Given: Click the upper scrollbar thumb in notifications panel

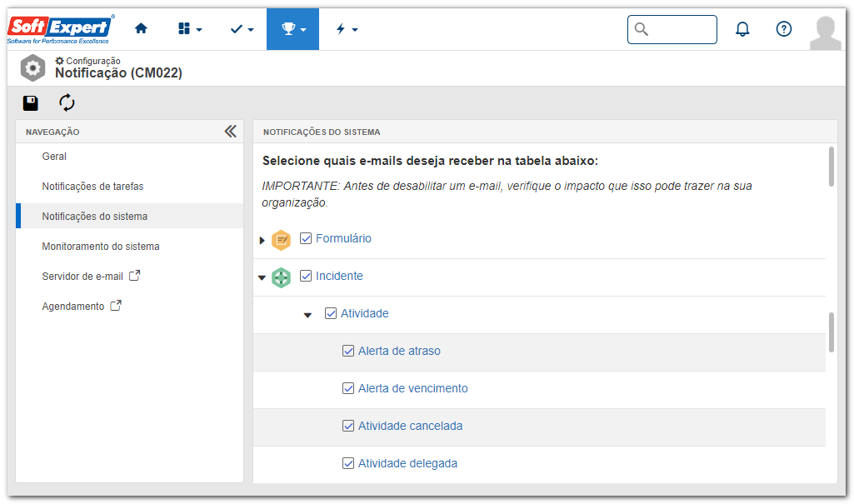Looking at the screenshot, I should [832, 167].
